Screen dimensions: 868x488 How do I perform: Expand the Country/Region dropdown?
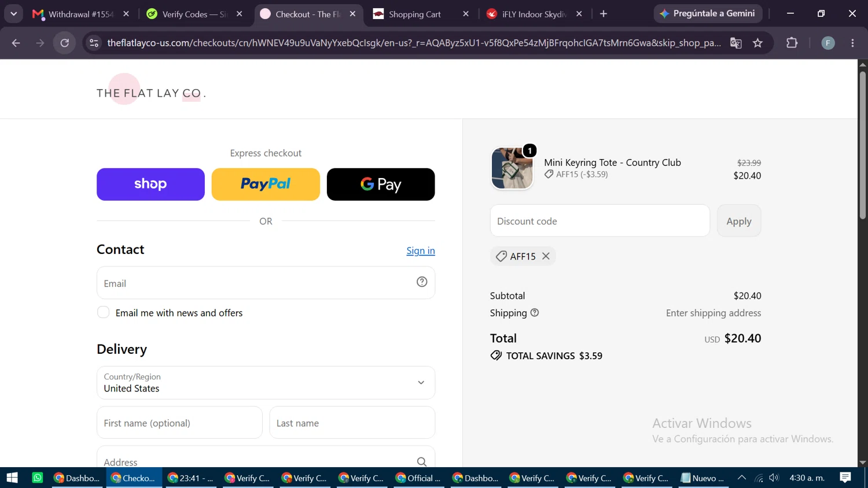tap(266, 383)
